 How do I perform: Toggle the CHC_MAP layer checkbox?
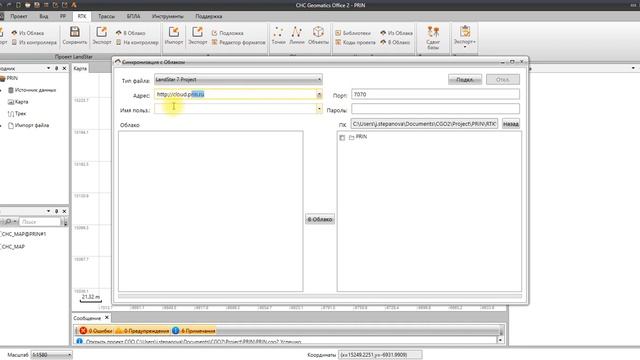click(0, 247)
